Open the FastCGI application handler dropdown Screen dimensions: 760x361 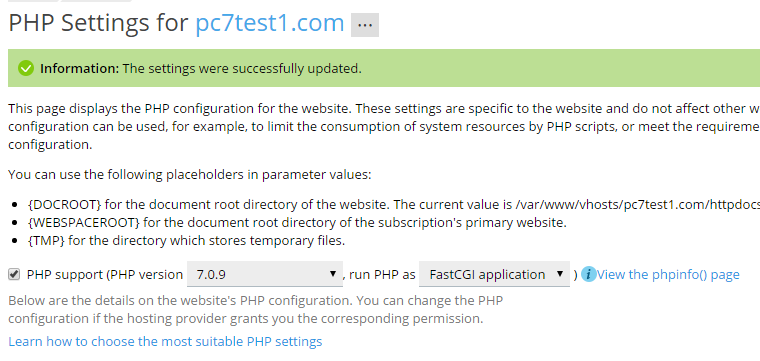click(x=494, y=274)
